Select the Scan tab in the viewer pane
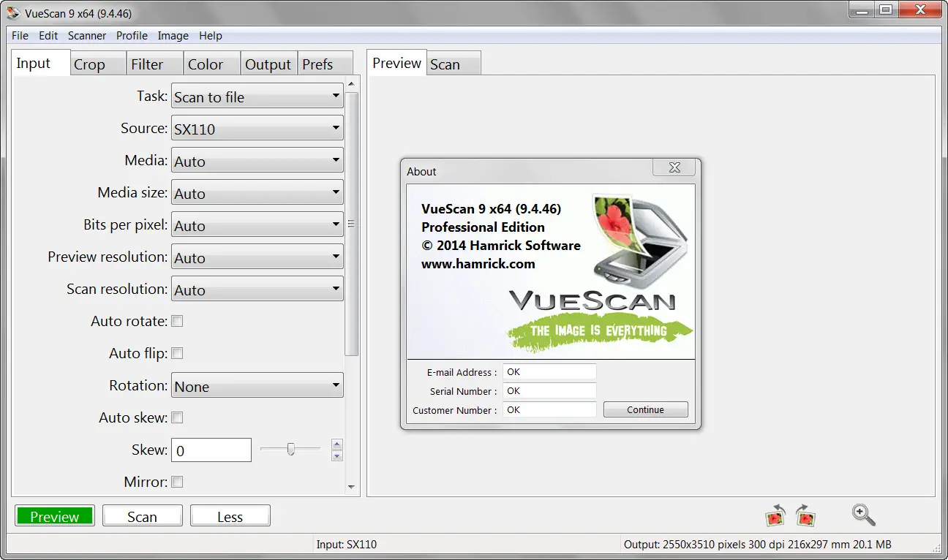The height and width of the screenshot is (560, 948). pos(454,64)
